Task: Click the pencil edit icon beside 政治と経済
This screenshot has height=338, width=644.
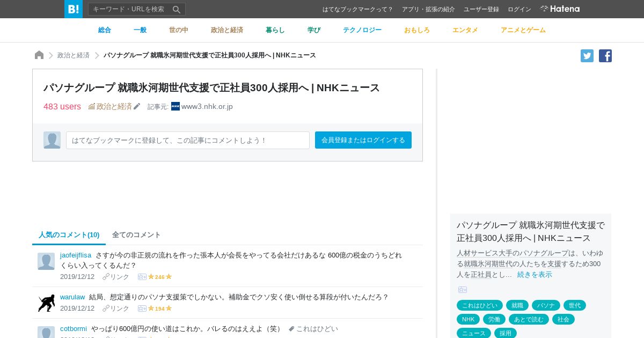Action: pos(137,106)
